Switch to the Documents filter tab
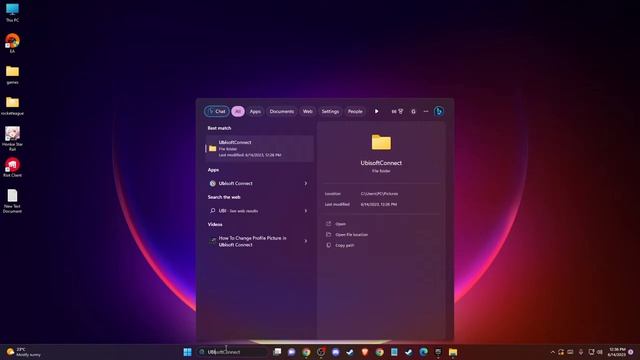 pyautogui.click(x=282, y=111)
